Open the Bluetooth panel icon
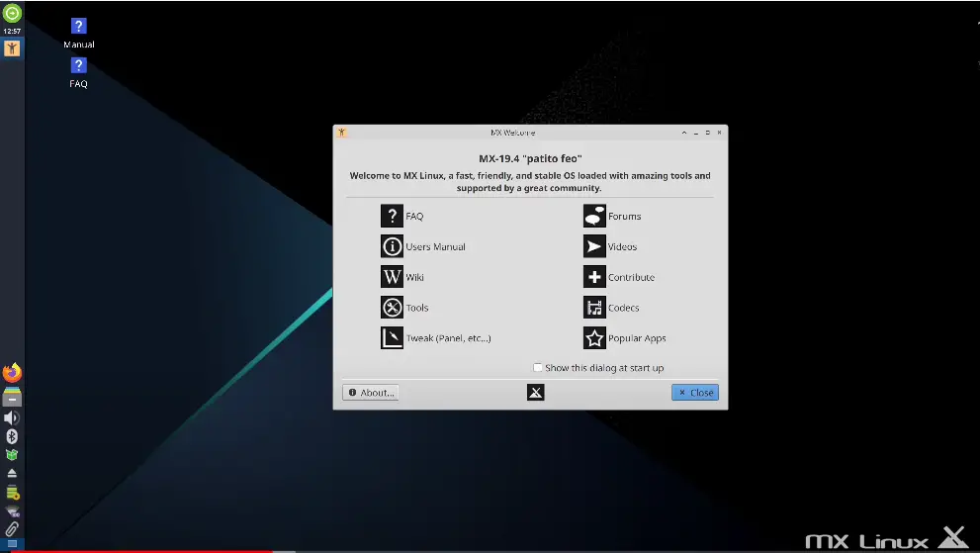This screenshot has height=553, width=980. pos(12,436)
